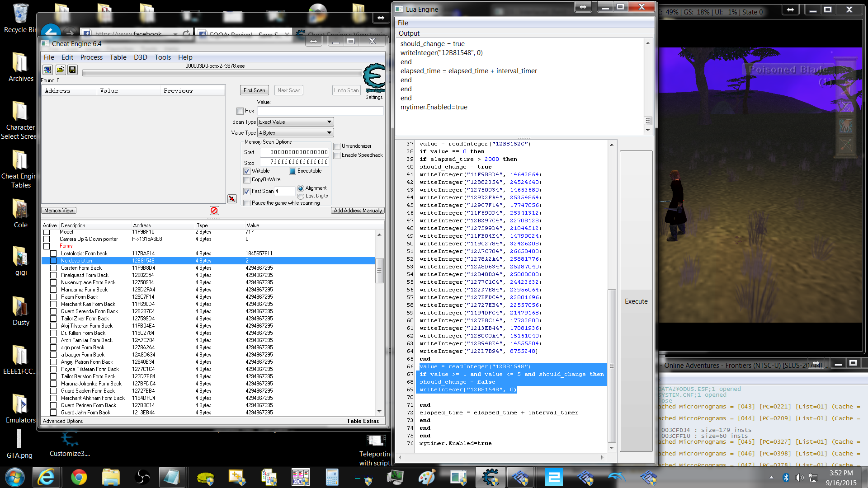Toggle the Enable Speedhack checkbox

337,155
